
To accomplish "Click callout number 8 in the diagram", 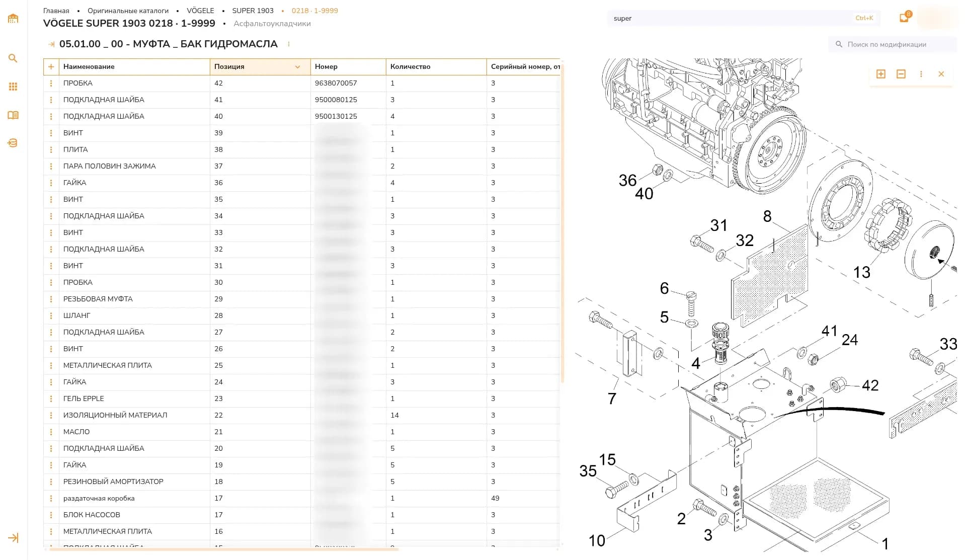I will (x=767, y=216).
